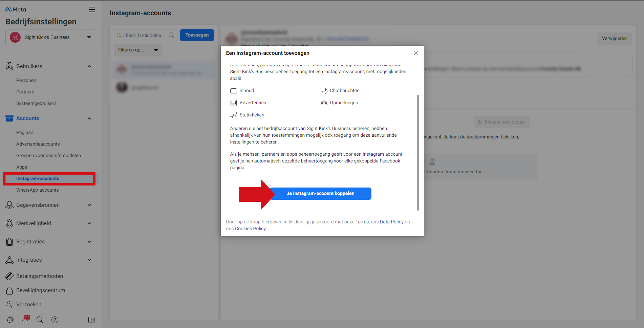Click the magnifier icon in the search field
This screenshot has height=328, width=644.
click(x=171, y=35)
